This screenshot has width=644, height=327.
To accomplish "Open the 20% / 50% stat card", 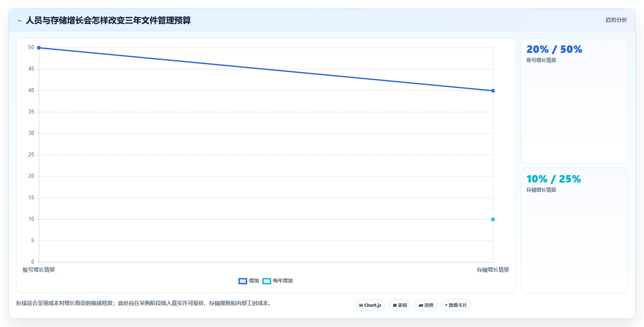I will [x=574, y=101].
